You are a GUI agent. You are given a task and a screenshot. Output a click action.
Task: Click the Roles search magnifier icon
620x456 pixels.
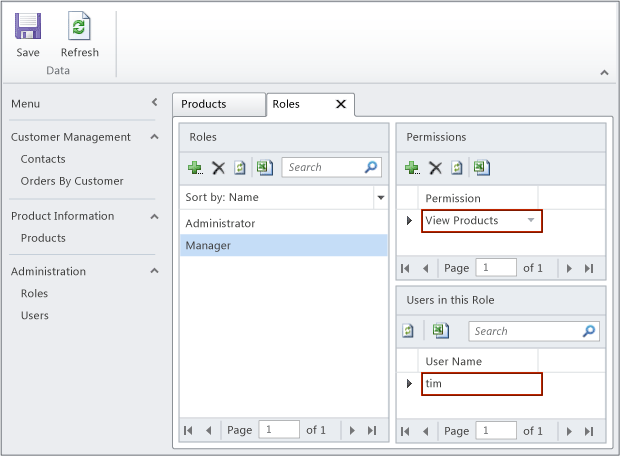(371, 167)
